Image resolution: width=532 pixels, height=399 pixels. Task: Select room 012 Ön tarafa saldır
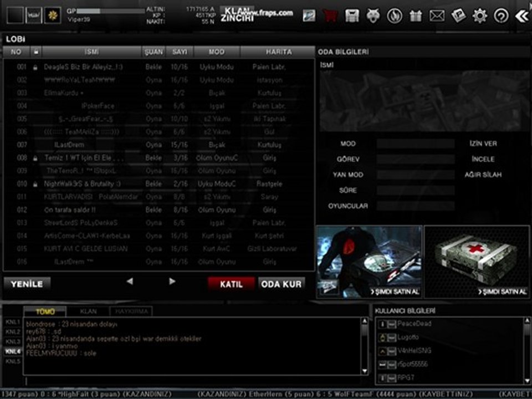tap(159, 210)
